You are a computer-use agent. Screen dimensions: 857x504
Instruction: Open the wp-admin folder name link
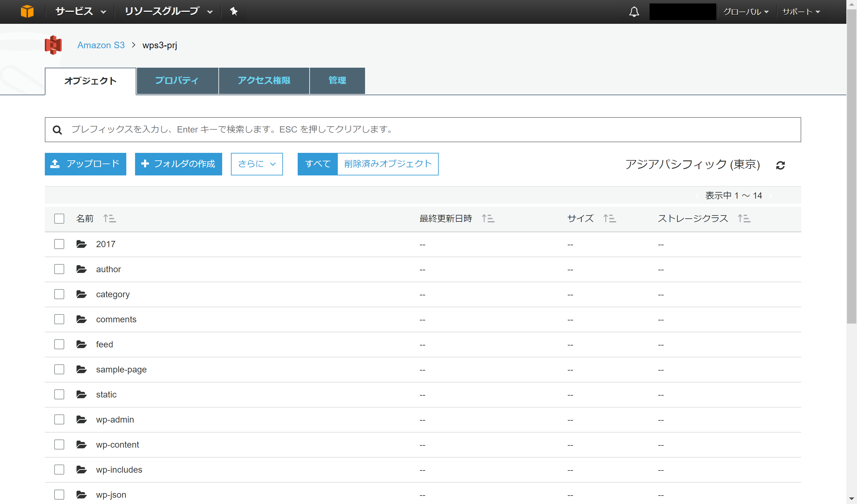115,419
